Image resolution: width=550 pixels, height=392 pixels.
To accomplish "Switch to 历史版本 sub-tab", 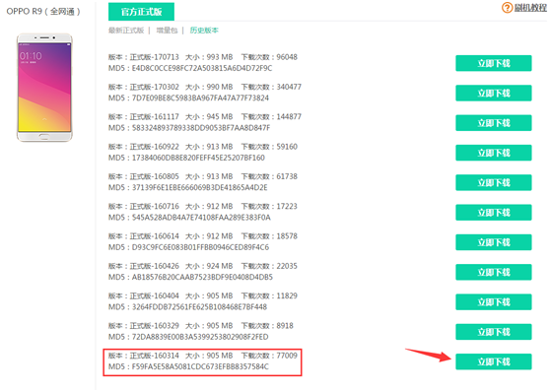I will [204, 31].
